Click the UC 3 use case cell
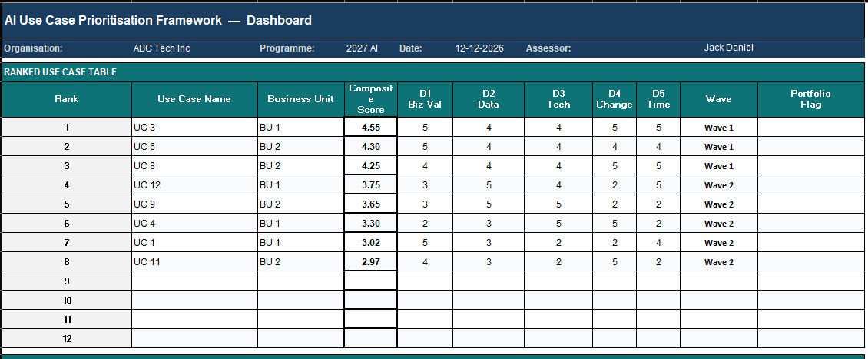The height and width of the screenshot is (359, 868). pyautogui.click(x=194, y=128)
